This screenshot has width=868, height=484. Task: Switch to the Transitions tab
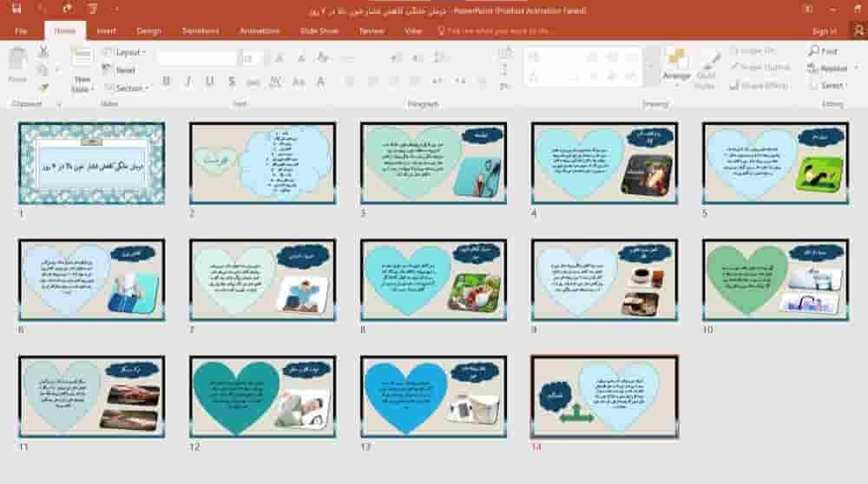(x=201, y=31)
